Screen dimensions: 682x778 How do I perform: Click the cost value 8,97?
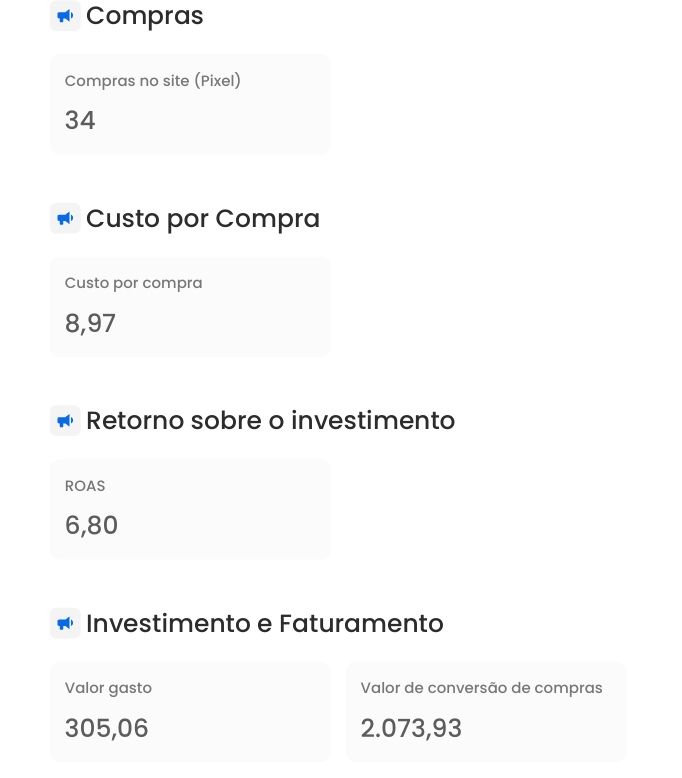(90, 324)
